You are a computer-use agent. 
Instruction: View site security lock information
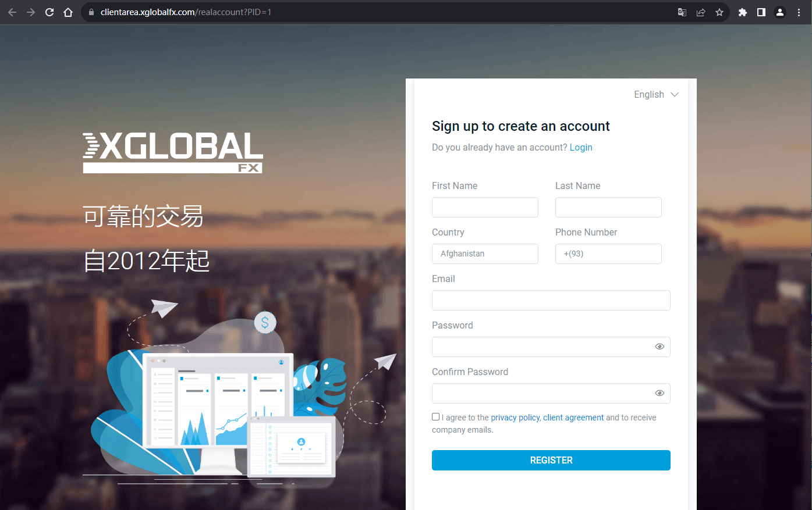click(x=91, y=12)
